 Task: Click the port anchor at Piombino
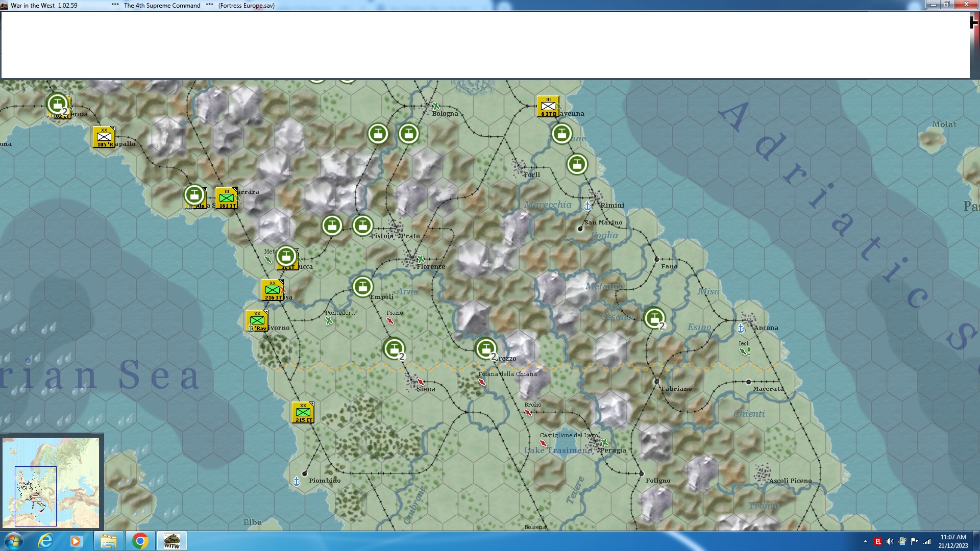coord(297,481)
